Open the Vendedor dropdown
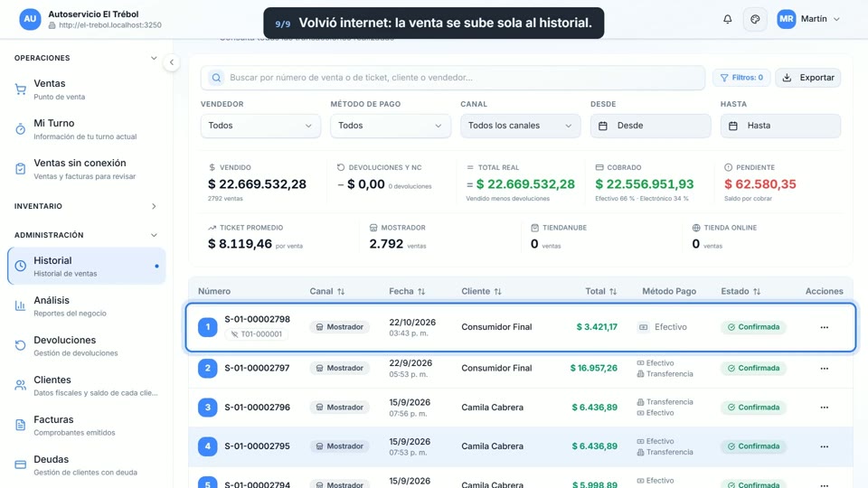Image resolution: width=868 pixels, height=488 pixels. click(x=260, y=126)
